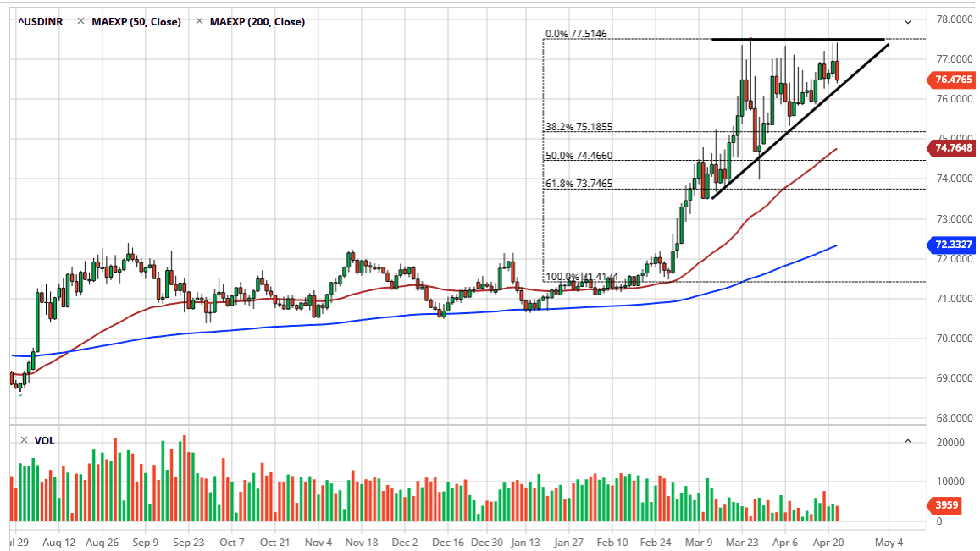The width and height of the screenshot is (980, 551).
Task: Select the 100.0% 71.4174 Fibonacci label
Action: 582,277
